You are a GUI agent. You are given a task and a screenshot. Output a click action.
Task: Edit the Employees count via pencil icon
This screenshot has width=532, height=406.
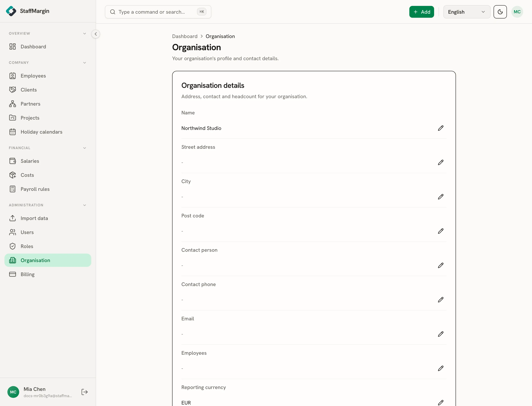tap(441, 368)
